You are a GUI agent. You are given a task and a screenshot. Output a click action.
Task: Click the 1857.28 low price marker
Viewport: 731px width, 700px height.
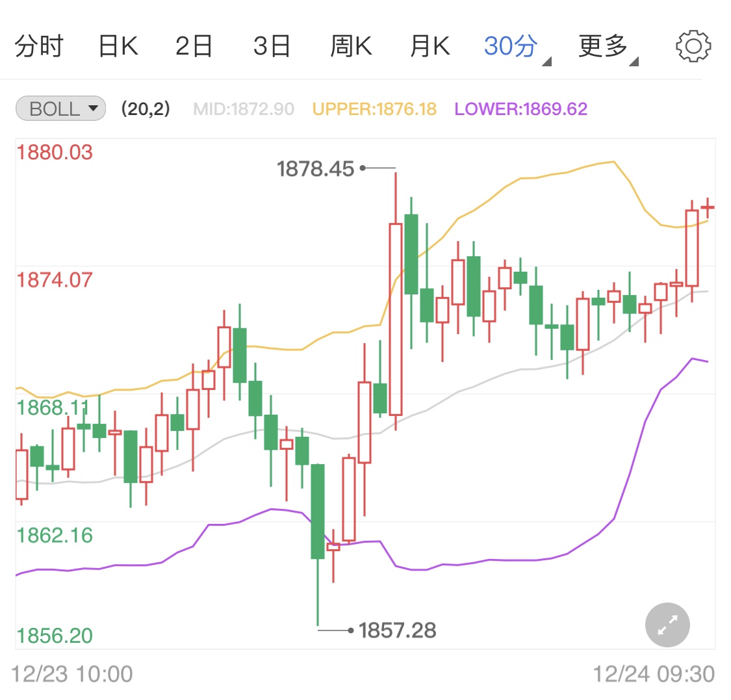(x=397, y=630)
